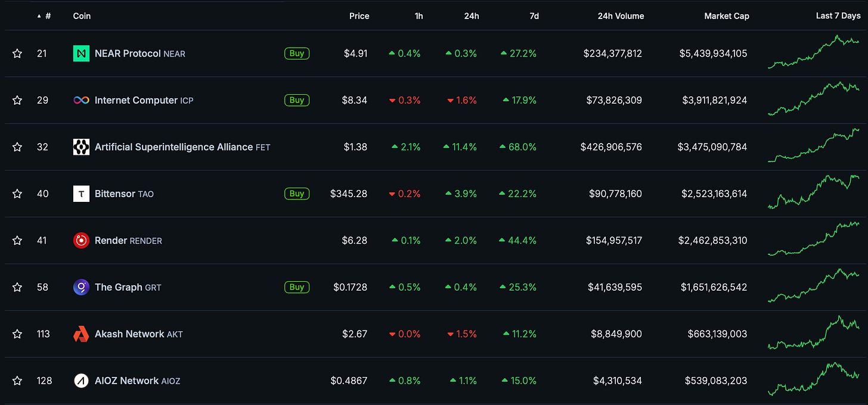Screen dimensions: 868x405
Task: Click the FET coin logo icon
Action: (x=81, y=147)
